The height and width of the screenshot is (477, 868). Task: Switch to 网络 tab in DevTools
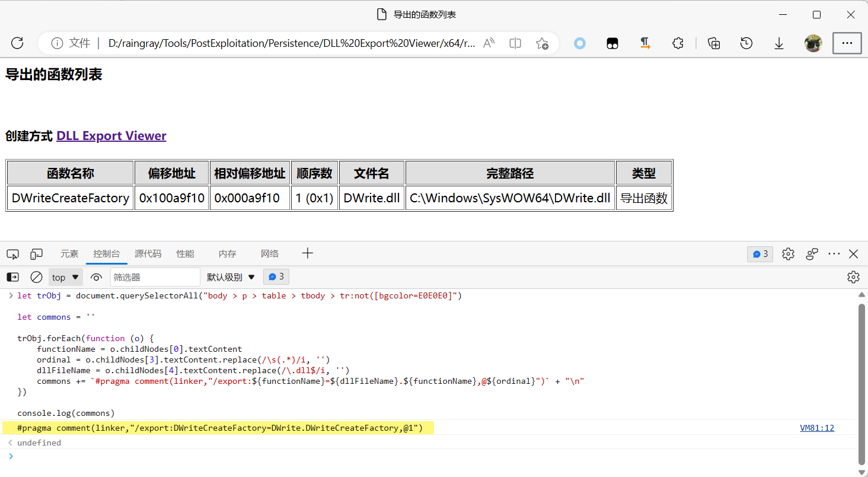pyautogui.click(x=270, y=254)
